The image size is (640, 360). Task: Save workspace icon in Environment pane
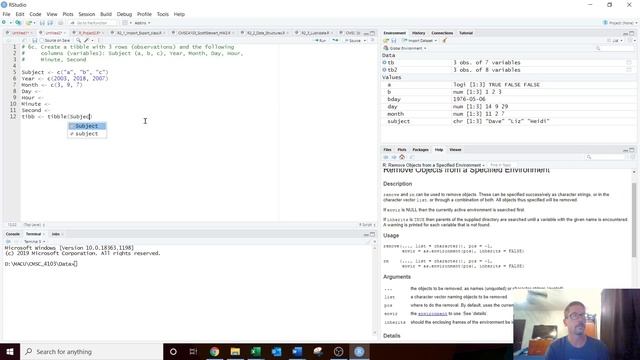point(394,40)
